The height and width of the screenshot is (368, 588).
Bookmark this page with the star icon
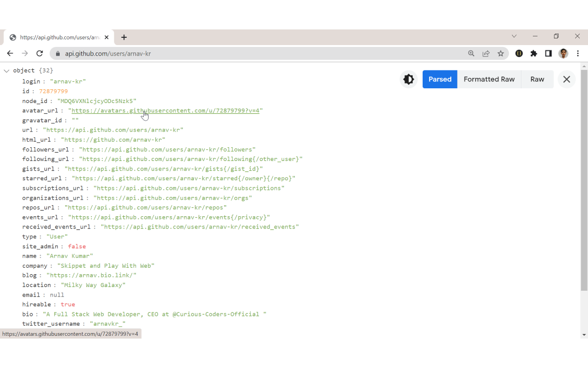coord(501,53)
